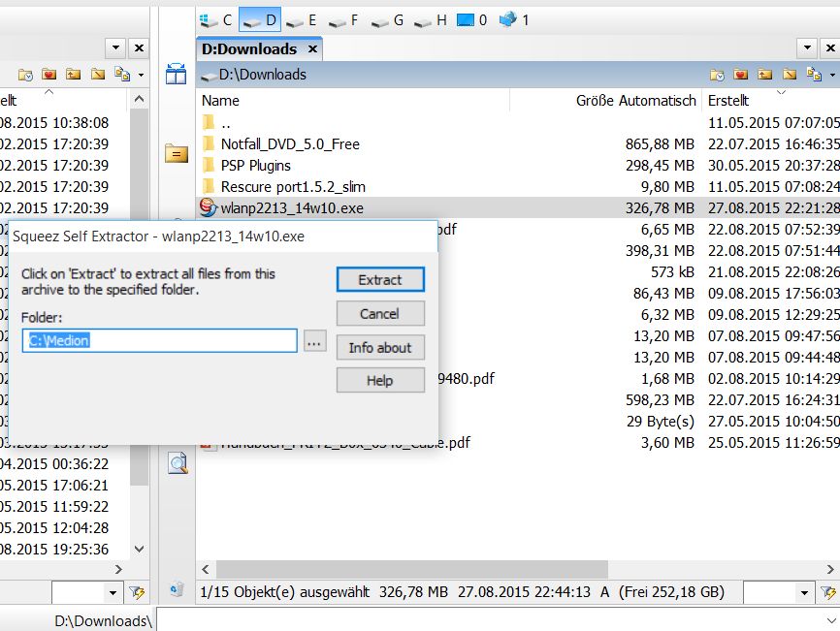Click the yellow folder icon in the middle bar
This screenshot has width=840, height=631.
[176, 153]
